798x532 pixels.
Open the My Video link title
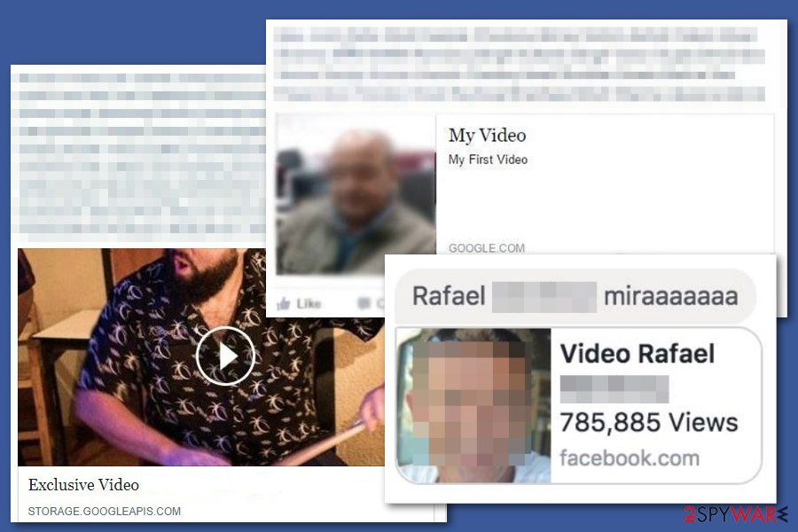point(487,136)
